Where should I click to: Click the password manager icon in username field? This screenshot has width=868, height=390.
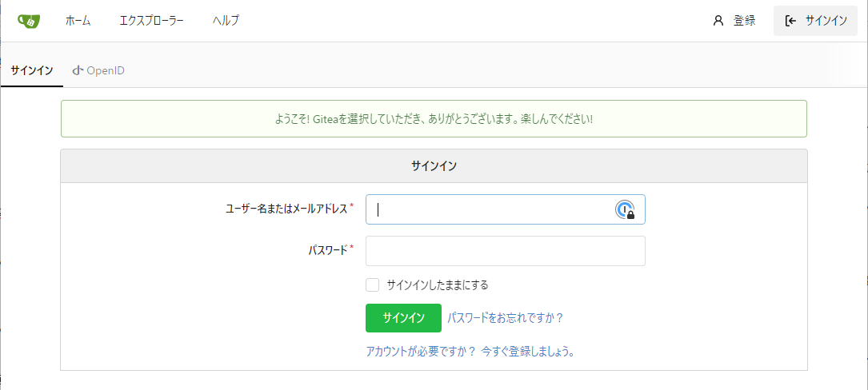pos(625,209)
